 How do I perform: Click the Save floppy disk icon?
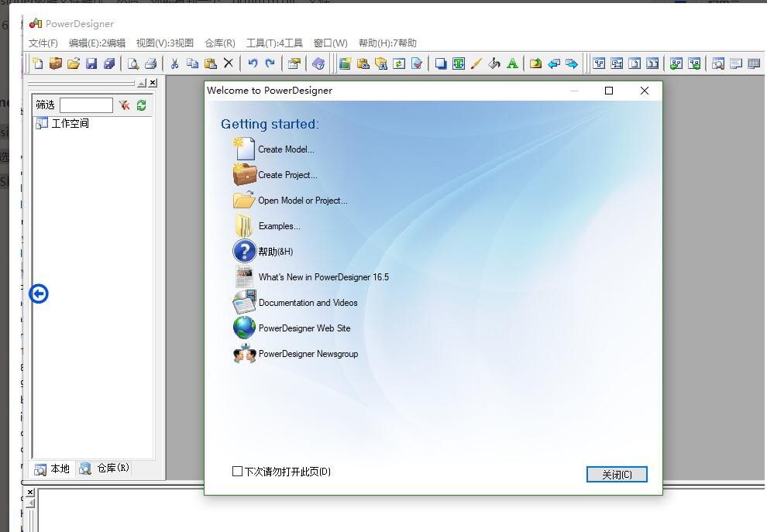[x=91, y=63]
